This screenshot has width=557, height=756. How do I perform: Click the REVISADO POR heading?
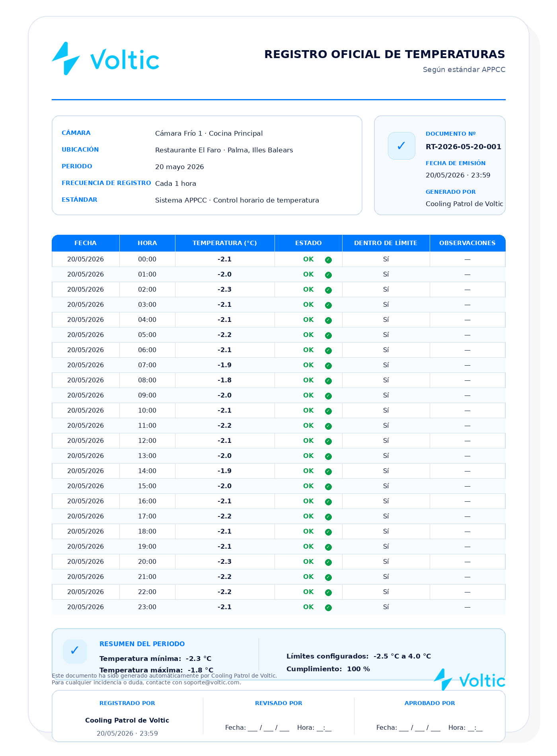coord(278,703)
